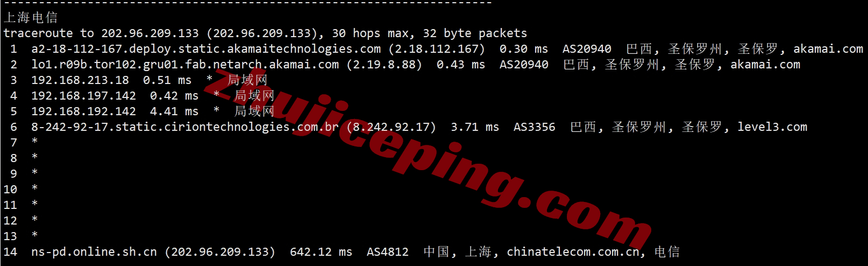
Task: Click 局域网 label on hop 4
Action: click(x=254, y=96)
